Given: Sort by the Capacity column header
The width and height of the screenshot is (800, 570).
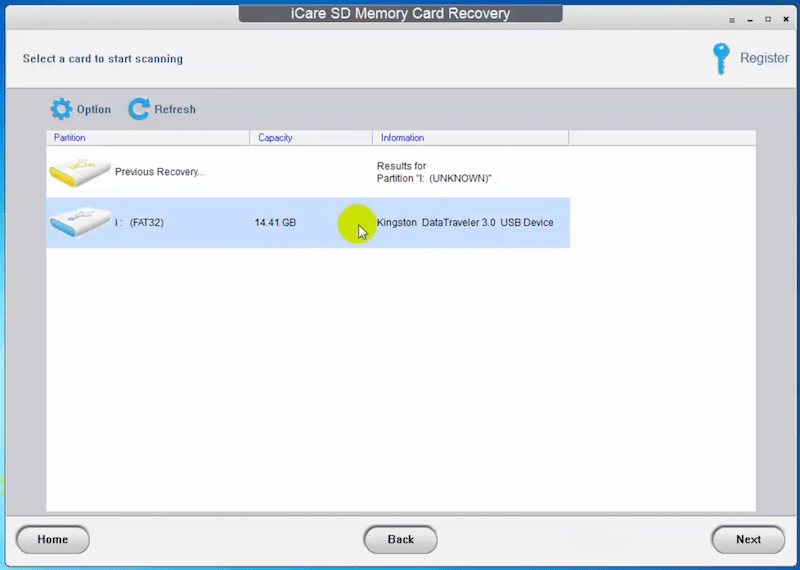Looking at the screenshot, I should 311,138.
